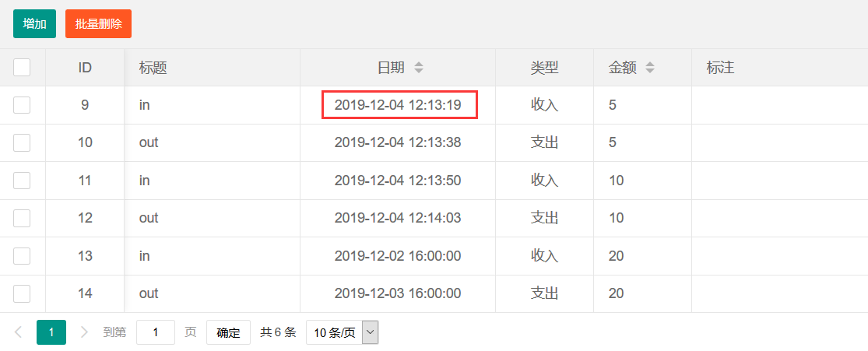
Task: Select checkbox for row ID 12
Action: (22, 218)
